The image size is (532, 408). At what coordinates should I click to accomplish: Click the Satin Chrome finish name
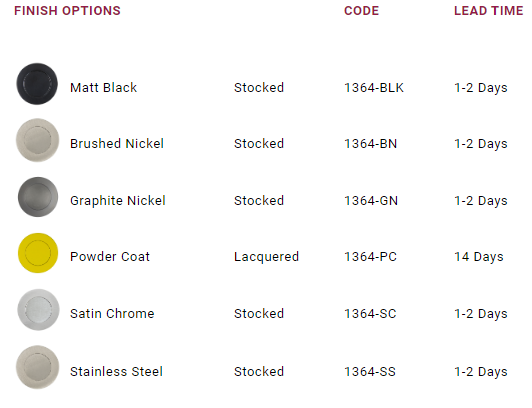point(112,313)
